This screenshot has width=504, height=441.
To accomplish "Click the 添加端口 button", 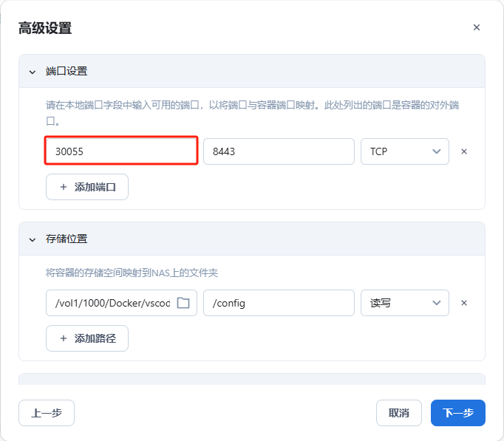I will tap(87, 187).
